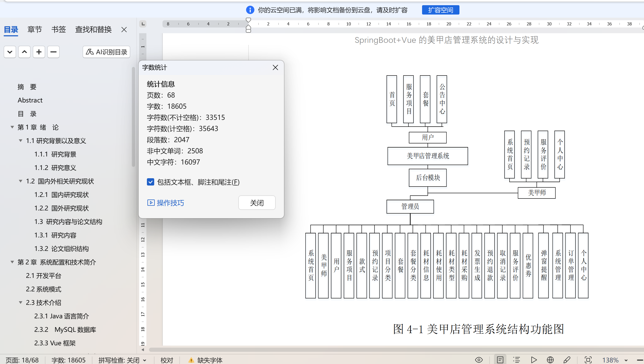The width and height of the screenshot is (644, 364).
Task: Click the play reading mode icon
Action: (534, 360)
